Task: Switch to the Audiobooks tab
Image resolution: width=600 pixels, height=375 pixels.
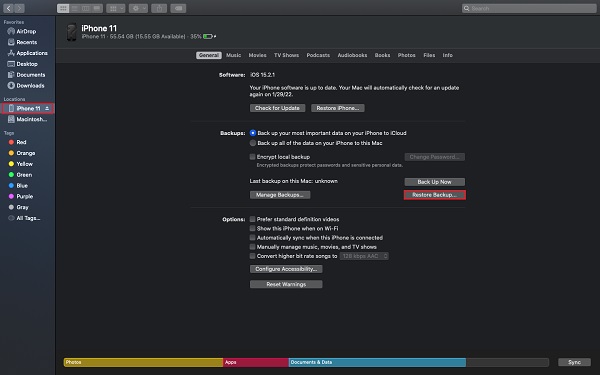Action: 352,55
